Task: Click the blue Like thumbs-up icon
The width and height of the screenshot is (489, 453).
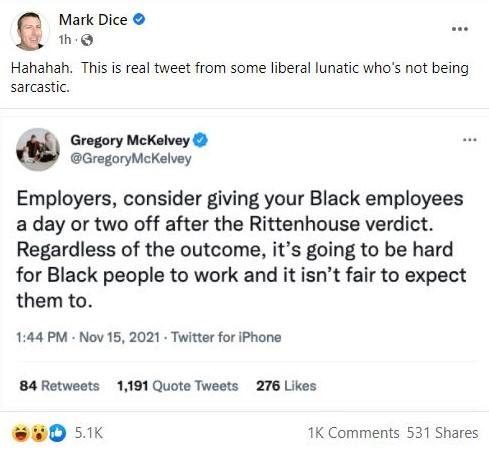Action: tap(58, 433)
